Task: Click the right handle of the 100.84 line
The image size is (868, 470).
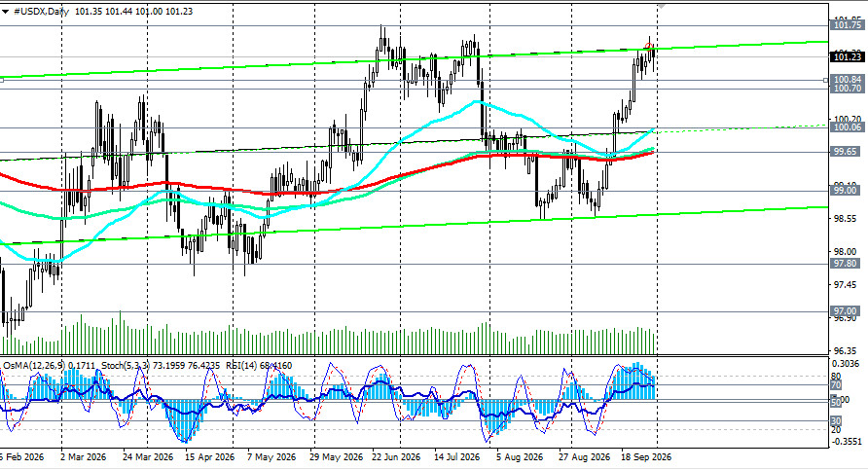Action: [826, 80]
